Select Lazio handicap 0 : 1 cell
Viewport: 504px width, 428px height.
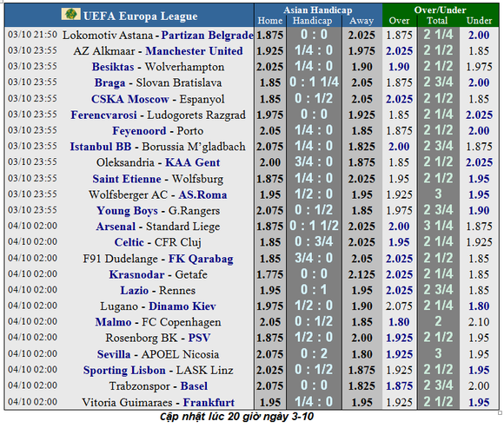click(314, 290)
